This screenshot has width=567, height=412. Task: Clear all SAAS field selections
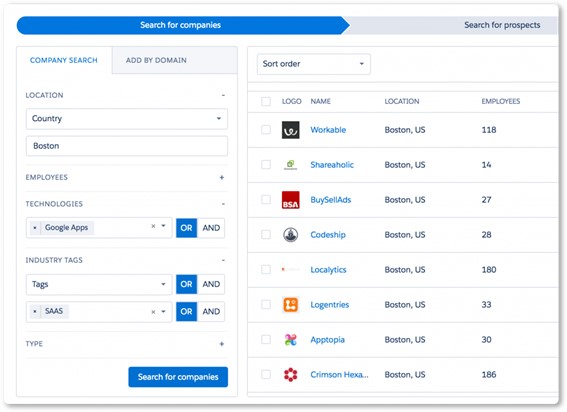coord(153,312)
